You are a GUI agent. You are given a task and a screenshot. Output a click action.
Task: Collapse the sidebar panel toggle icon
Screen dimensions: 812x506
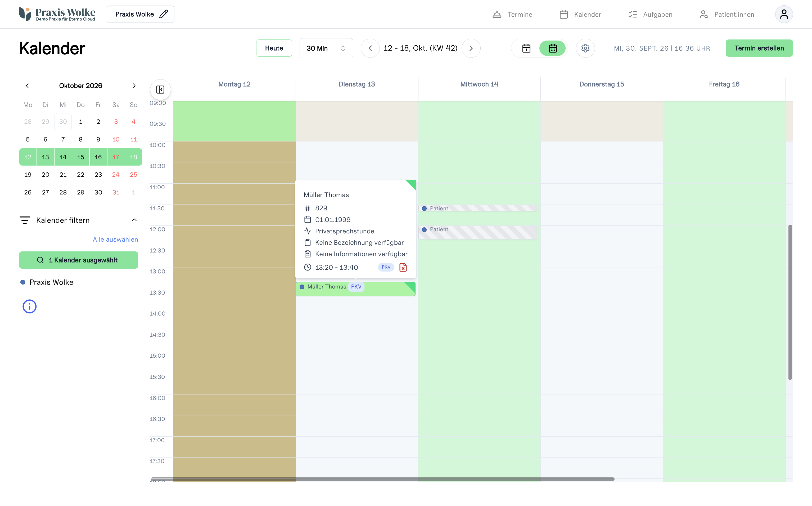[x=160, y=90]
